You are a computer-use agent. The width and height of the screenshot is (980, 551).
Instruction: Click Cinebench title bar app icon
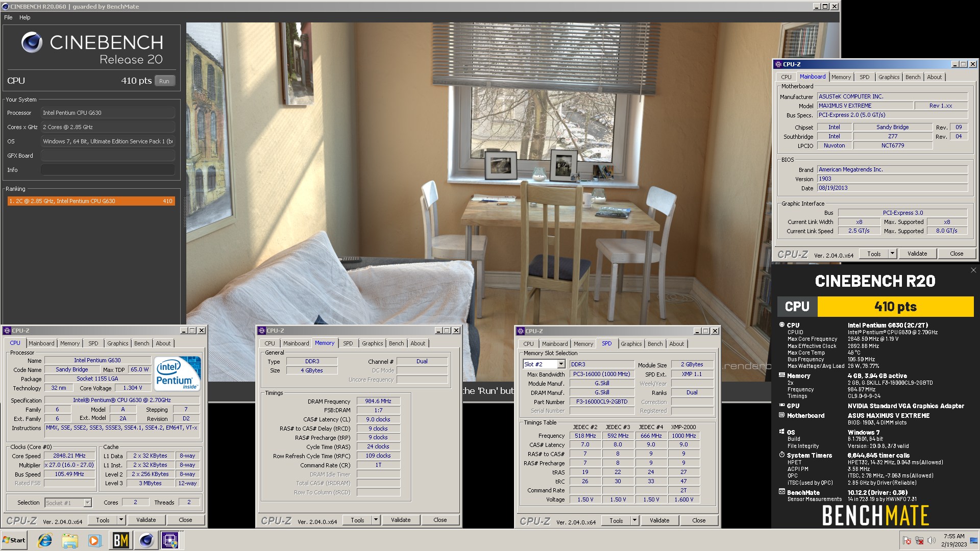click(6, 7)
